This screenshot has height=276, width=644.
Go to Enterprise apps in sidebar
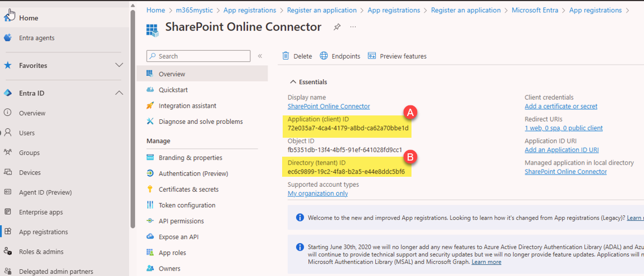click(40, 212)
